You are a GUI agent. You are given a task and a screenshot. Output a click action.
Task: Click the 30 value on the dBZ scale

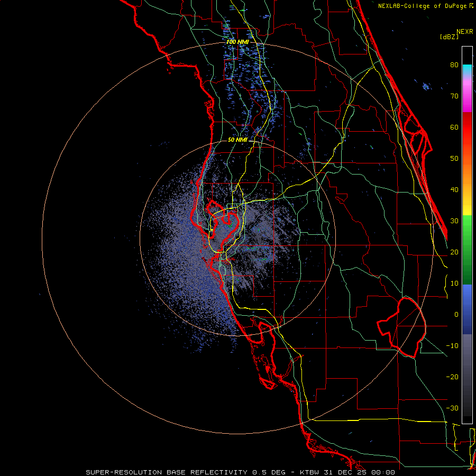pyautogui.click(x=454, y=221)
